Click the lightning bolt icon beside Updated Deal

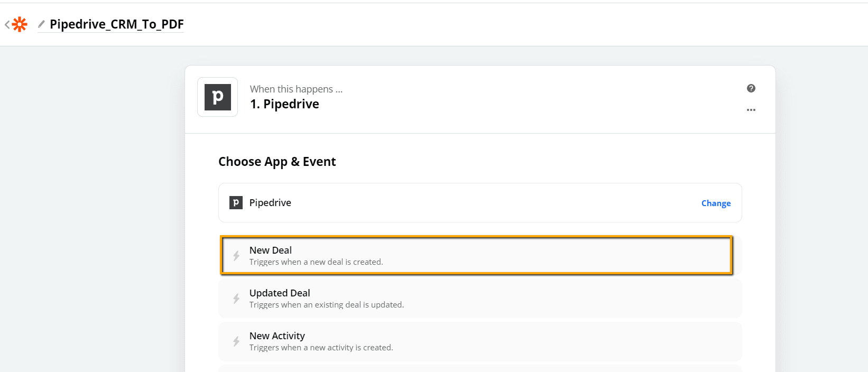point(236,299)
